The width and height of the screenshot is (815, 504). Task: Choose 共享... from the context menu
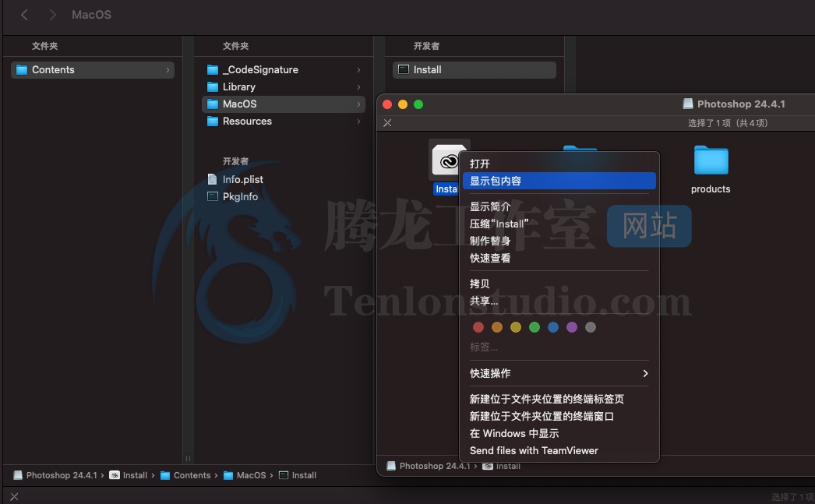pos(559,301)
